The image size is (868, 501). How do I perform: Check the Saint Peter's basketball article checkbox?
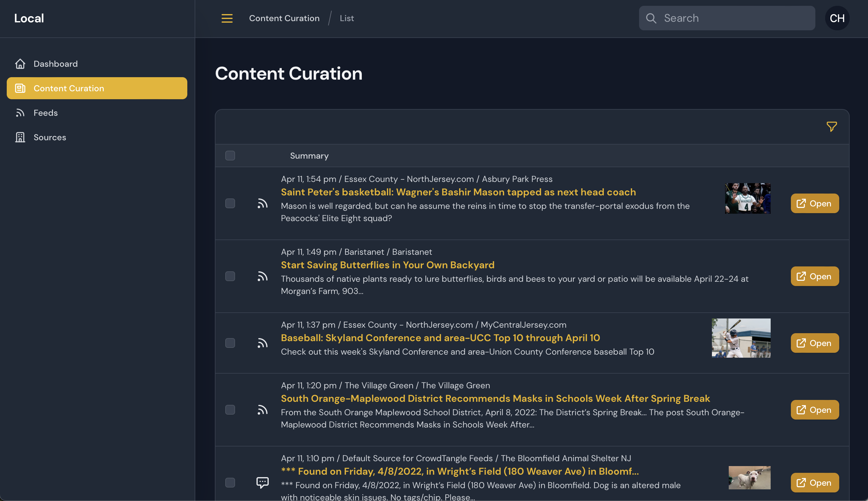(x=230, y=203)
